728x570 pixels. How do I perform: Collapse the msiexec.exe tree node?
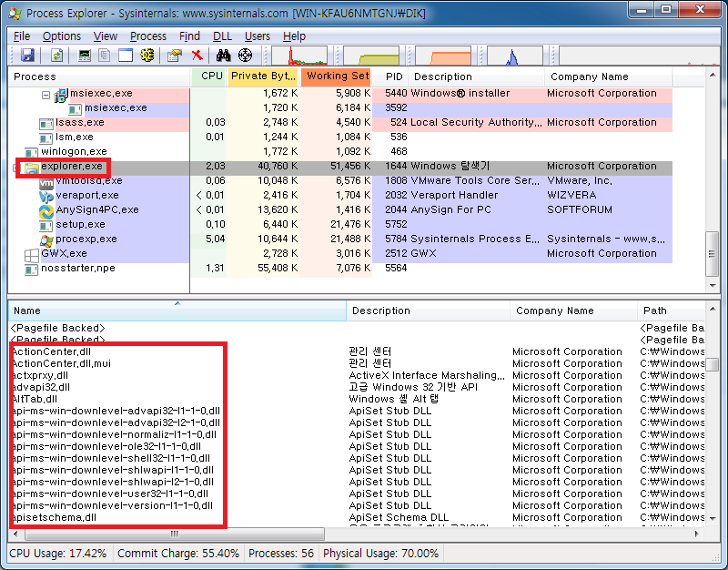[46, 94]
